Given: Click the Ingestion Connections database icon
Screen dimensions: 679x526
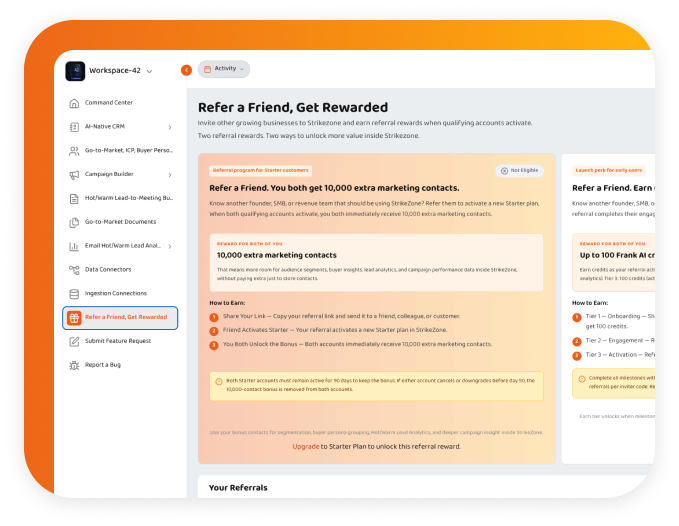Looking at the screenshot, I should click(x=74, y=294).
